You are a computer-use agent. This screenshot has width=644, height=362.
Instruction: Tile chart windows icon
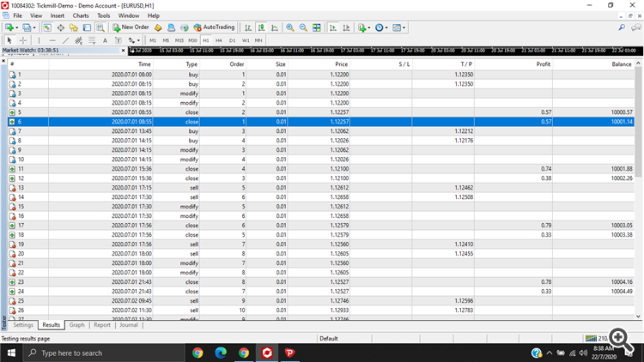317,27
